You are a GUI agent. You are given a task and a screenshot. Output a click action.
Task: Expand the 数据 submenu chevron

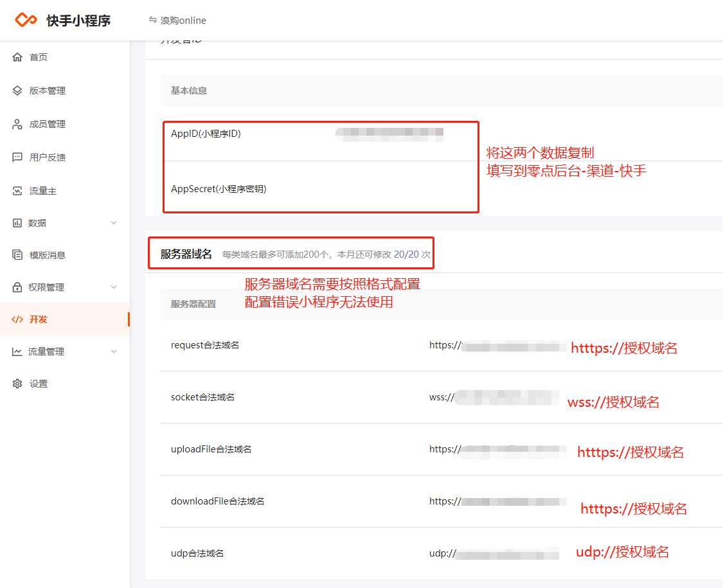pos(114,223)
